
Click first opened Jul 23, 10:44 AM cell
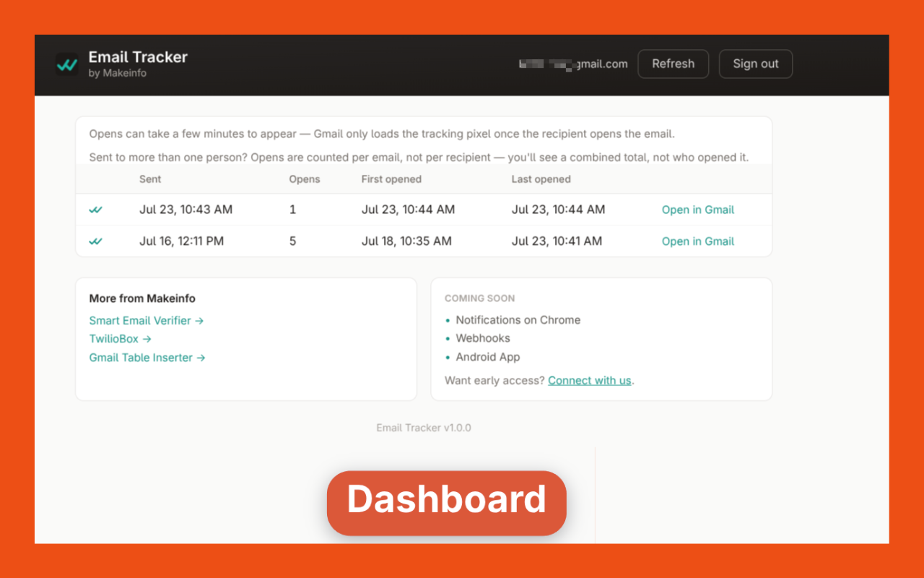click(x=409, y=210)
